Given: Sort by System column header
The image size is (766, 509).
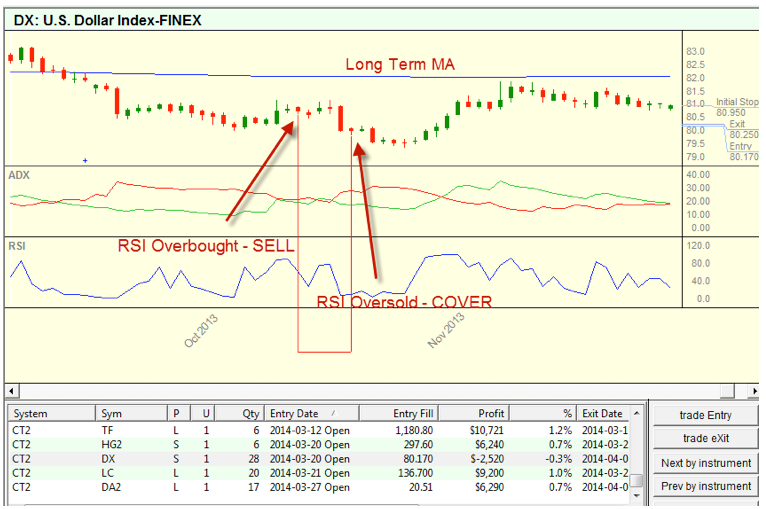Looking at the screenshot, I should point(52,414).
